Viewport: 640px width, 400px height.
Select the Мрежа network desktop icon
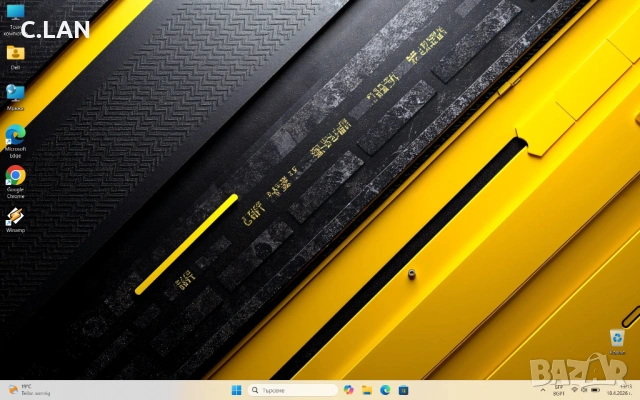coord(15,97)
